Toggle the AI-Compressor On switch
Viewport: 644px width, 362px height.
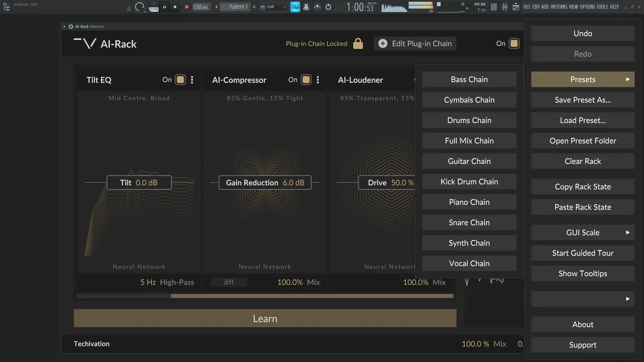pos(306,80)
